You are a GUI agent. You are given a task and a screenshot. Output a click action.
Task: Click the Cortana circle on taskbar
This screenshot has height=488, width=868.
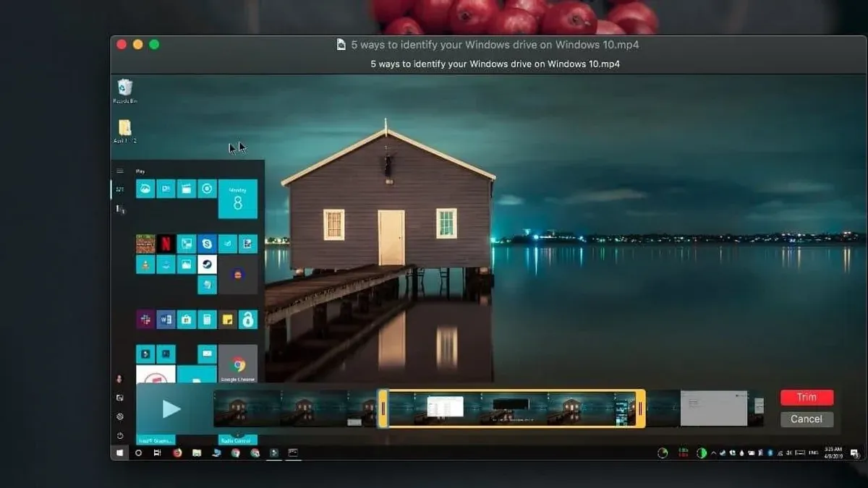(x=139, y=453)
